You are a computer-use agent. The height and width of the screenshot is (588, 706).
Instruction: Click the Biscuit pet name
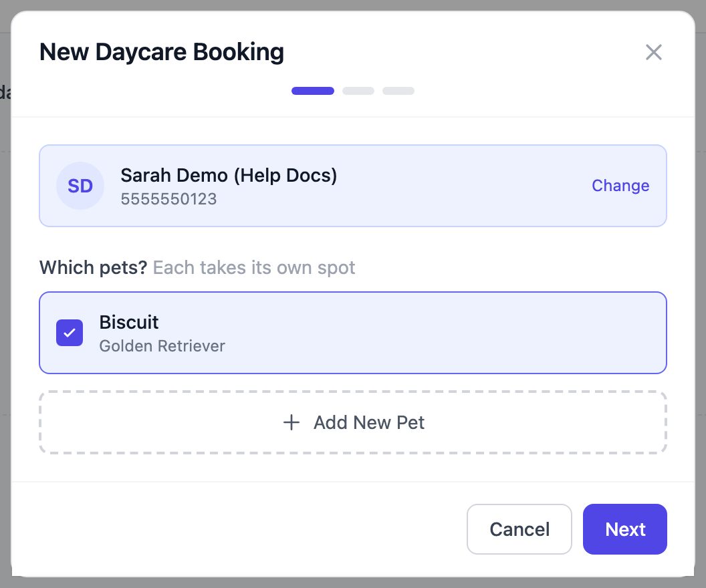[129, 322]
